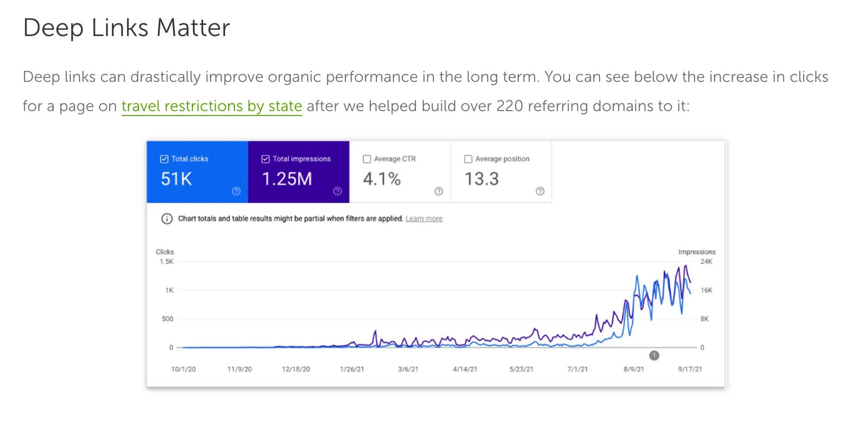Select the 13.3 Average position card
The image size is (868, 421).
pyautogui.click(x=501, y=175)
